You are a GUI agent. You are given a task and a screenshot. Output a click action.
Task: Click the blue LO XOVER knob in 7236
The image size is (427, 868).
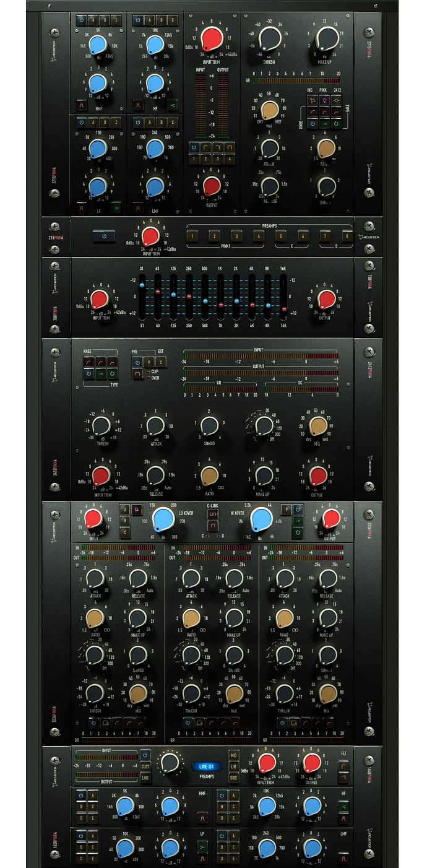pos(163,518)
